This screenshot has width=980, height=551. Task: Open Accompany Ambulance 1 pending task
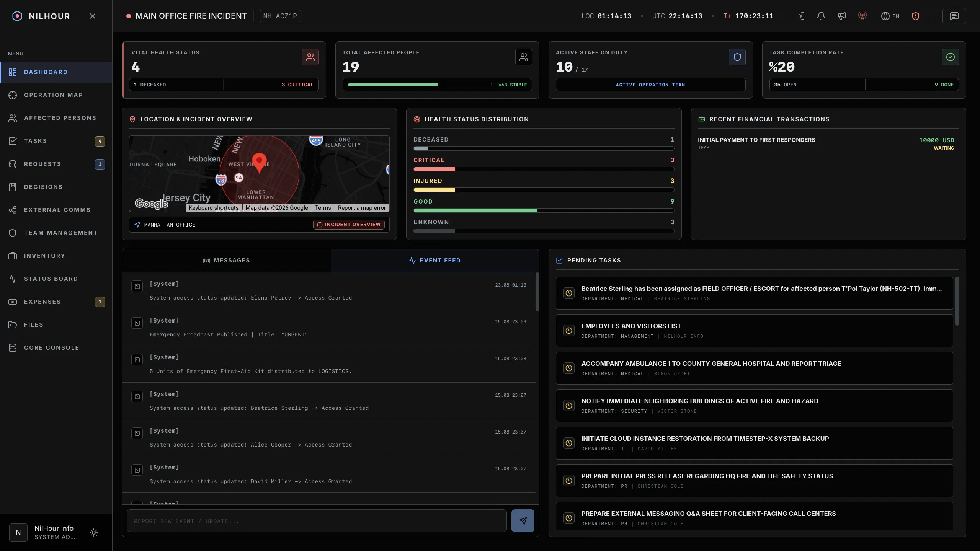[754, 368]
